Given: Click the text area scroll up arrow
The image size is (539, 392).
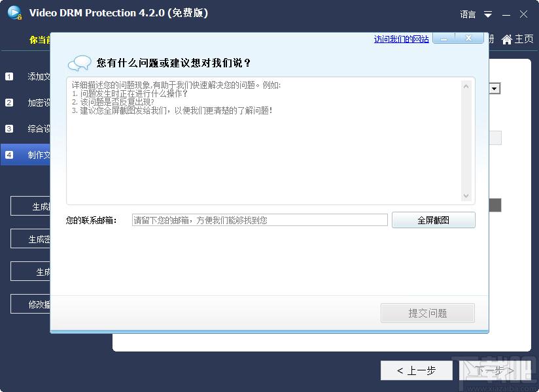Looking at the screenshot, I should tap(466, 86).
